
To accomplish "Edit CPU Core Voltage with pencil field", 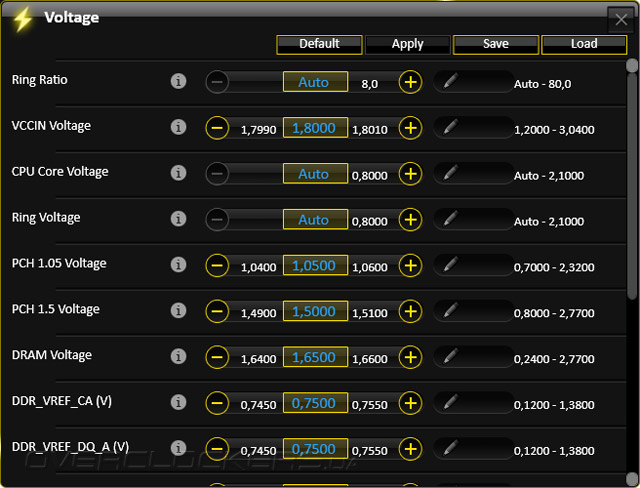I will point(473,173).
